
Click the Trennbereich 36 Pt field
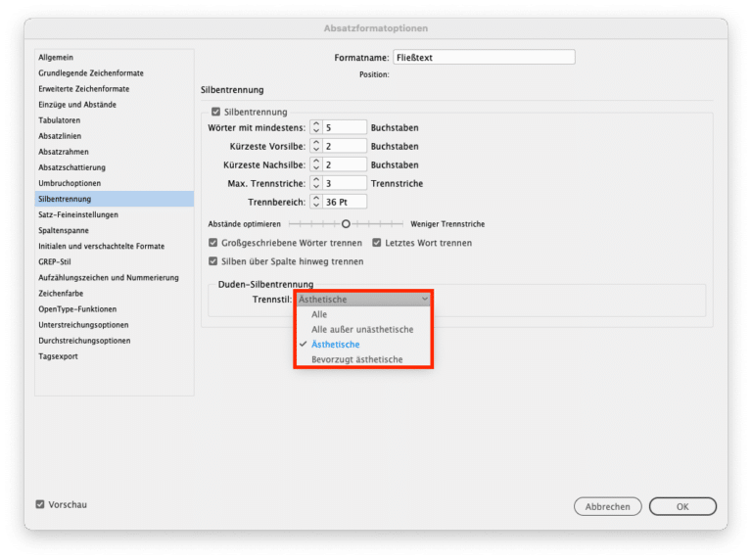coord(345,202)
